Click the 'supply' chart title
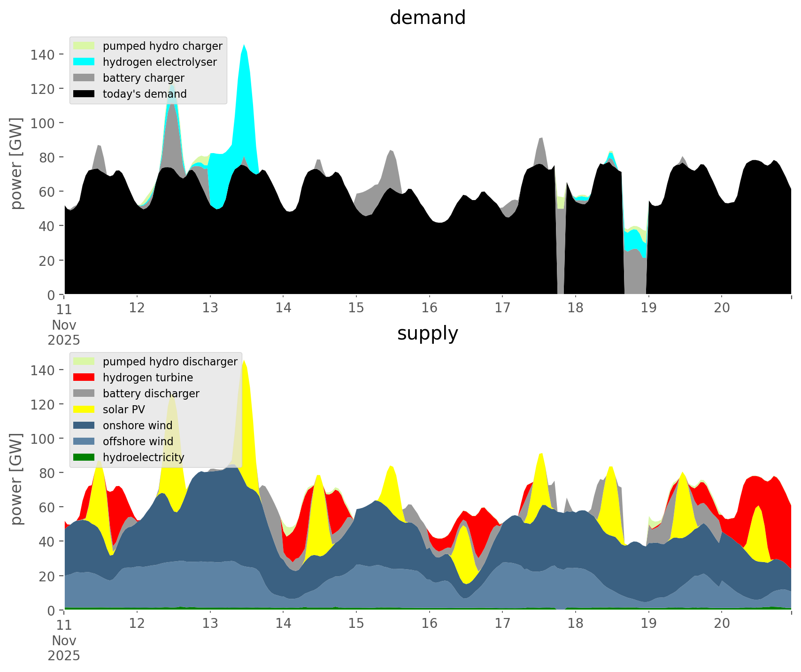The width and height of the screenshot is (801, 672). pos(427,333)
